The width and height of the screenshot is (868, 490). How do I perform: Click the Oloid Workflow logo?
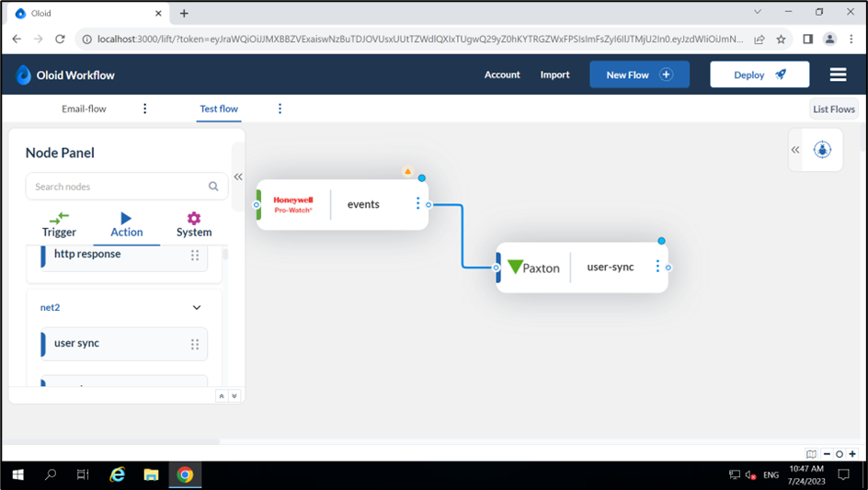point(65,74)
